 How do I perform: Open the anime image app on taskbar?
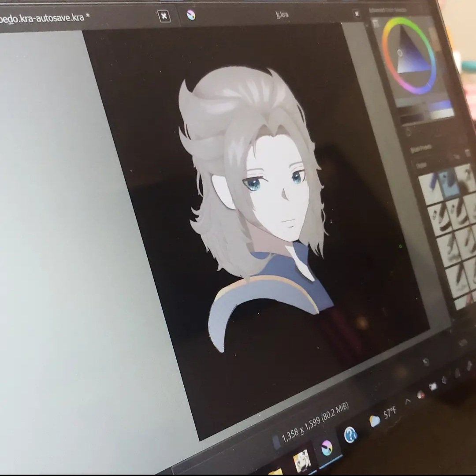(x=301, y=461)
